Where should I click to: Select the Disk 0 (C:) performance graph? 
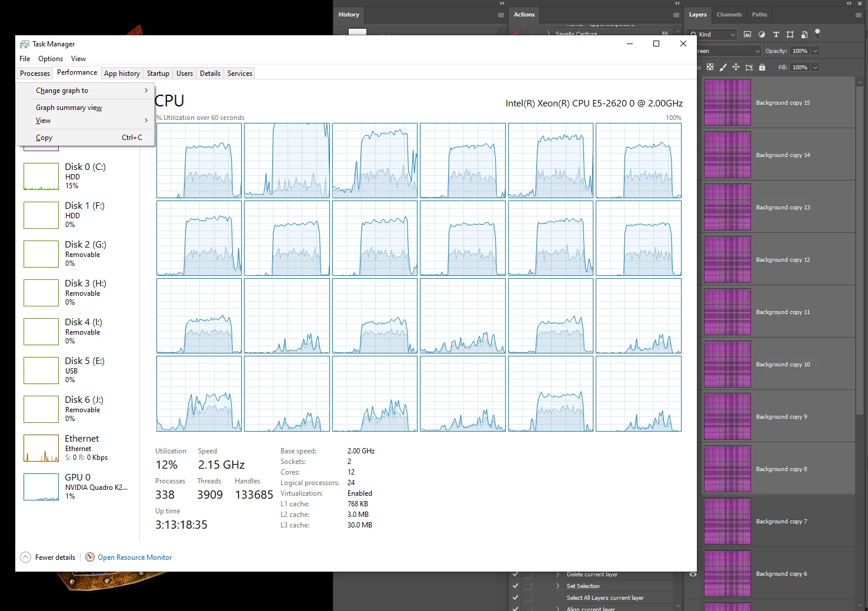(41, 176)
